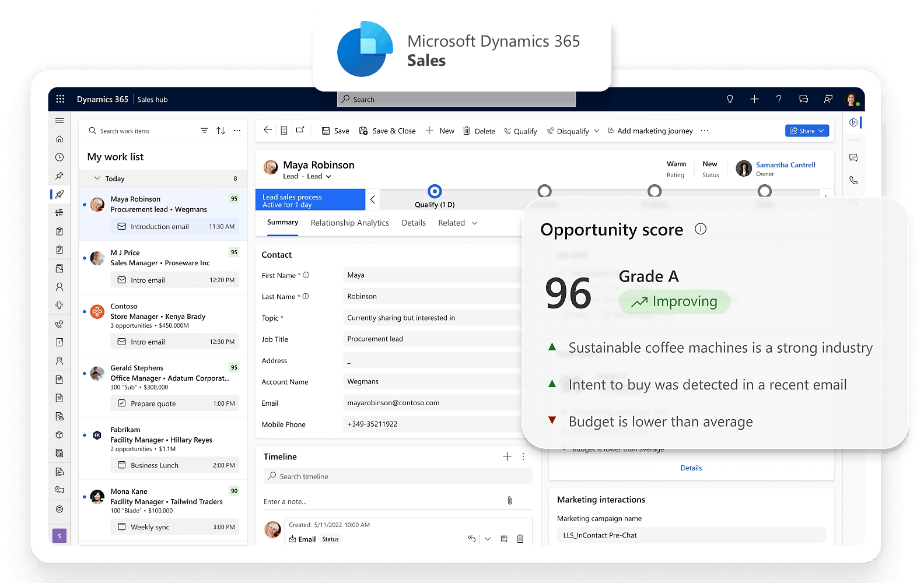Click the Prepare quote task for Gerald Stephens
The height and width of the screenshot is (583, 924).
(x=175, y=403)
